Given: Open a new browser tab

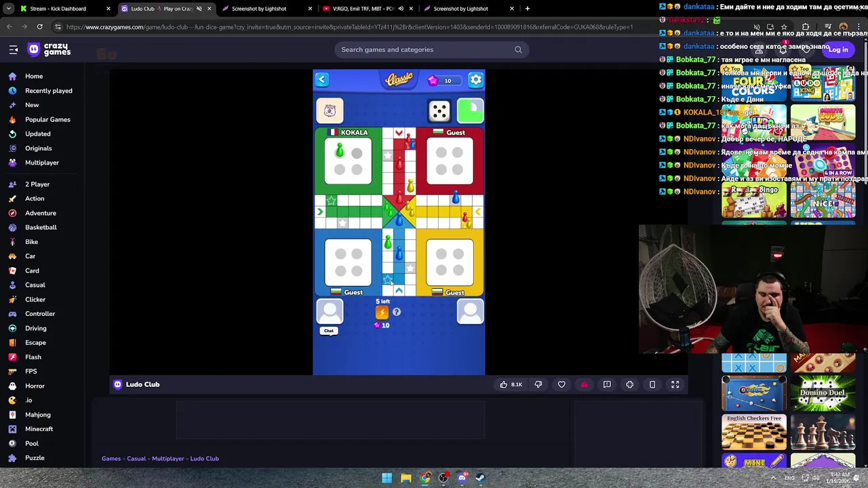Looking at the screenshot, I should pyautogui.click(x=528, y=9).
